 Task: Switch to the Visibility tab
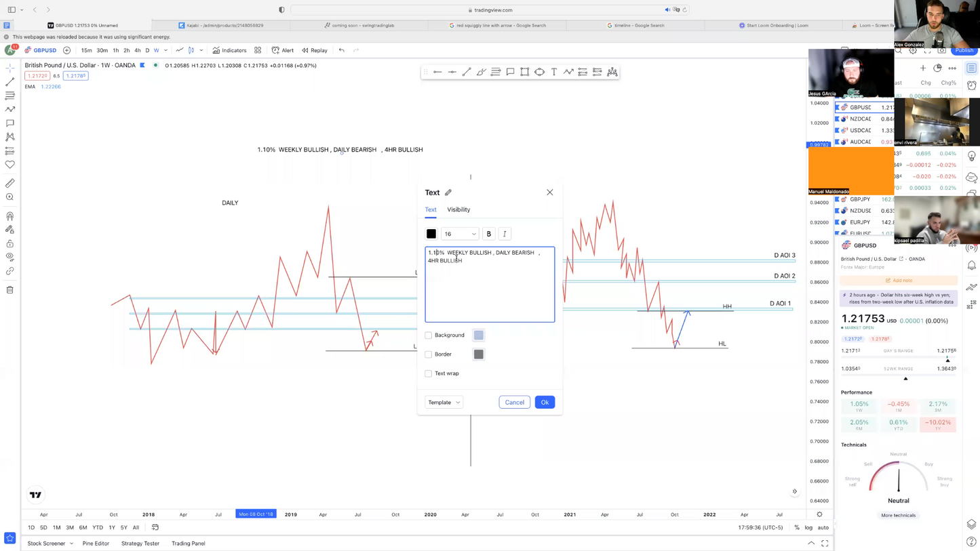tap(458, 209)
